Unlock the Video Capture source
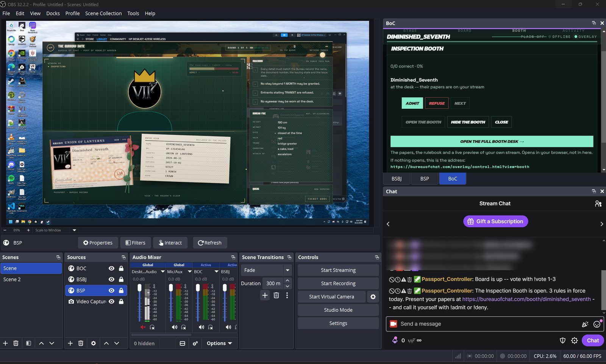 [x=121, y=302]
